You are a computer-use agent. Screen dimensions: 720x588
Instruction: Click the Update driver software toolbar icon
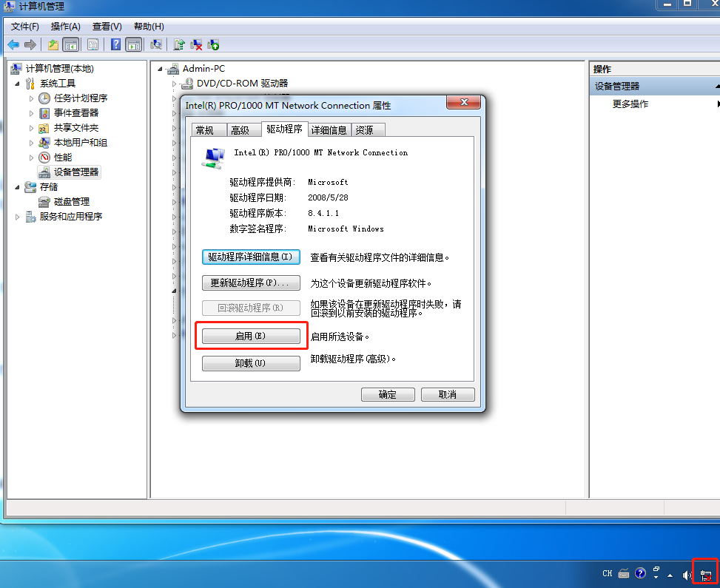(179, 44)
